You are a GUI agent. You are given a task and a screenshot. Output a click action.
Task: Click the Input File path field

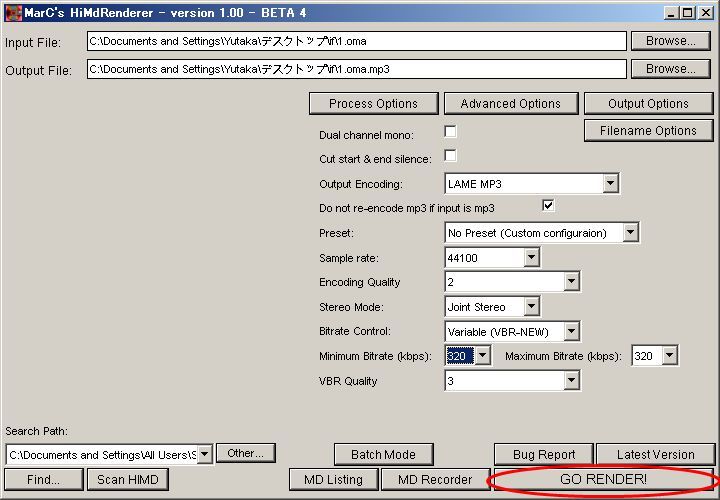pyautogui.click(x=356, y=41)
